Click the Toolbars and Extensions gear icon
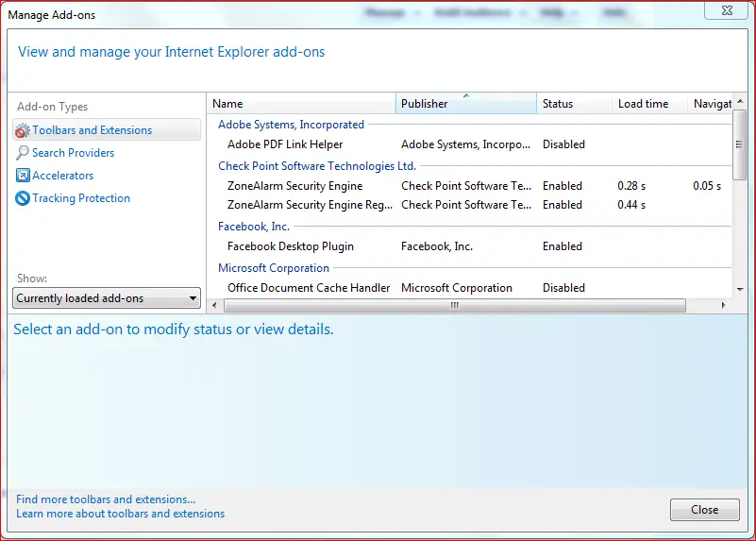756x541 pixels. [x=22, y=130]
